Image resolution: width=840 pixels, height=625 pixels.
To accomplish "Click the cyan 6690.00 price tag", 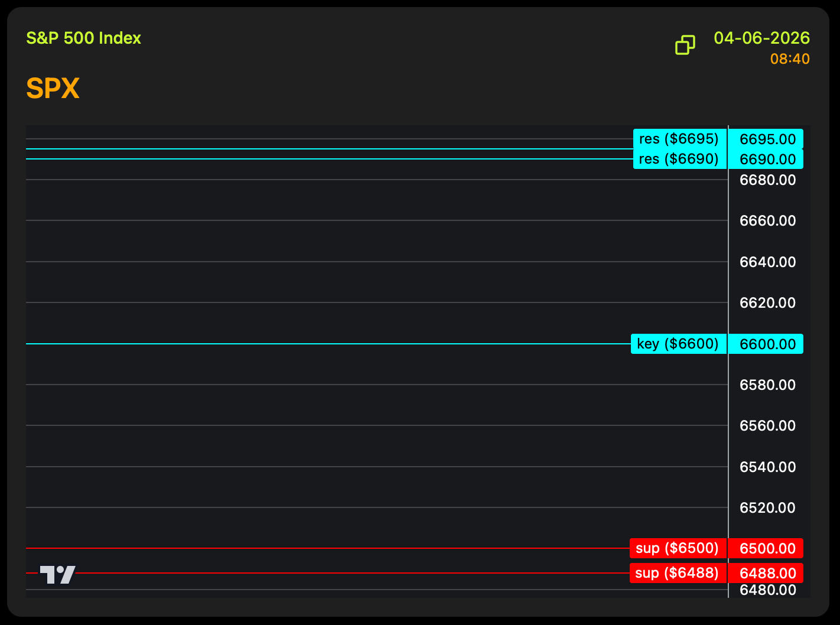I will coord(767,159).
